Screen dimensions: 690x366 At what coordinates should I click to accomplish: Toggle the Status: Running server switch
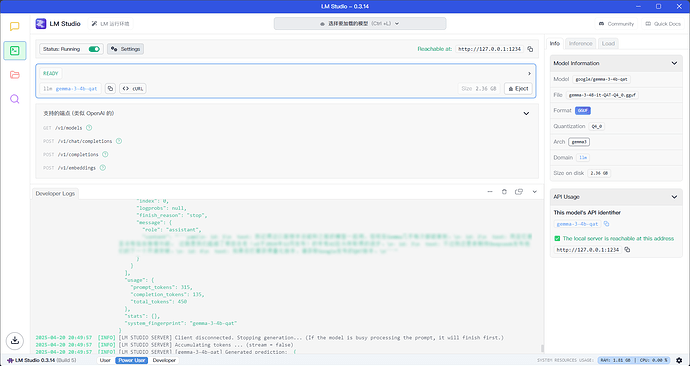coord(94,49)
